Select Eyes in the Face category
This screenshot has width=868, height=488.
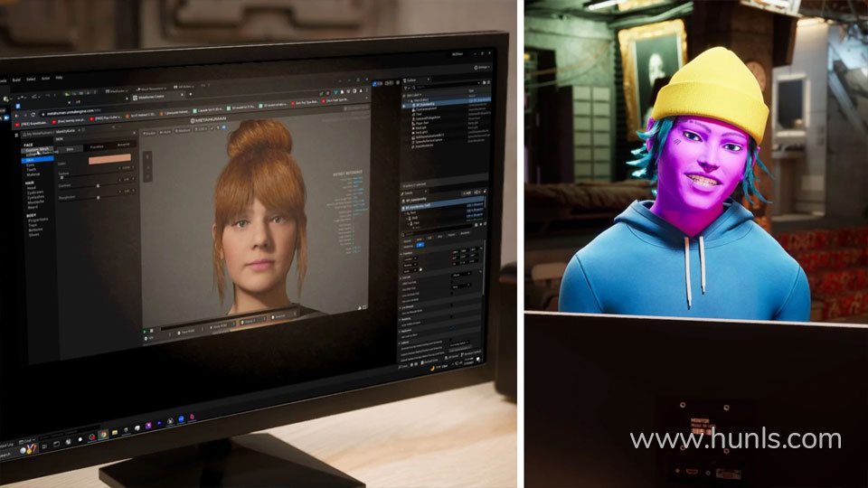pos(31,164)
